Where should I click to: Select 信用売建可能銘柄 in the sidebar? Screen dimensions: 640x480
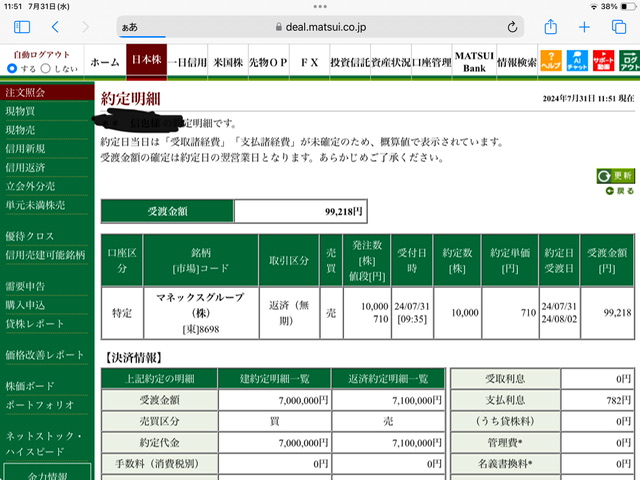45,255
